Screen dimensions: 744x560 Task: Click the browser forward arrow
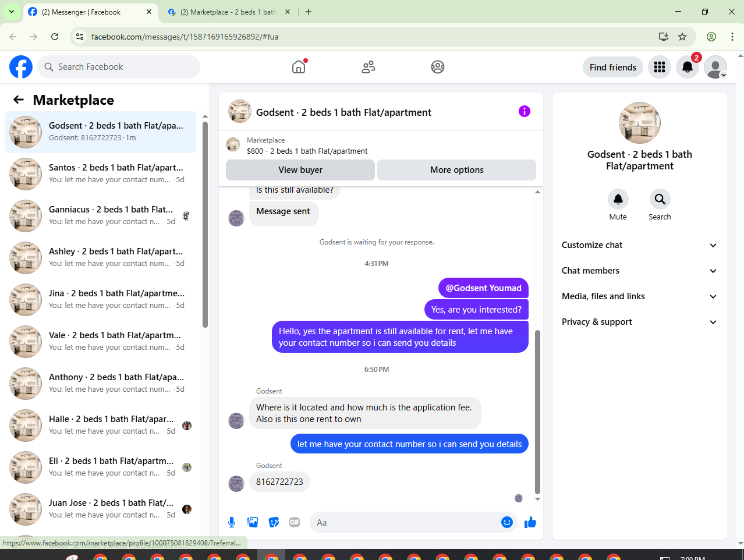coord(34,37)
